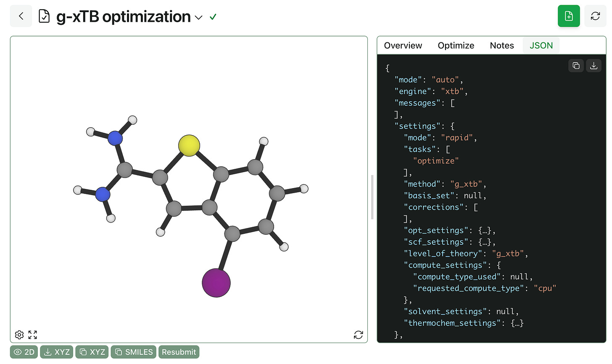The height and width of the screenshot is (364, 612).
Task: Click the "corrections" key line
Action: click(x=441, y=207)
